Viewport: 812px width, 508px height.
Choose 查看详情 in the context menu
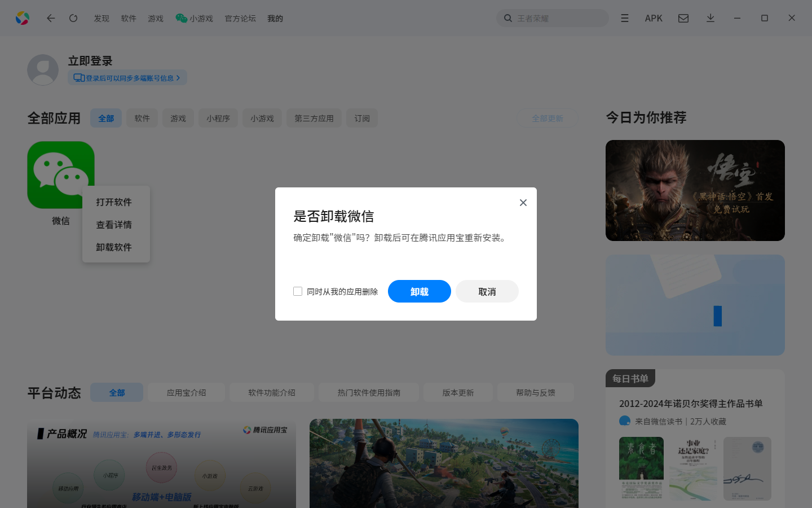pyautogui.click(x=113, y=225)
